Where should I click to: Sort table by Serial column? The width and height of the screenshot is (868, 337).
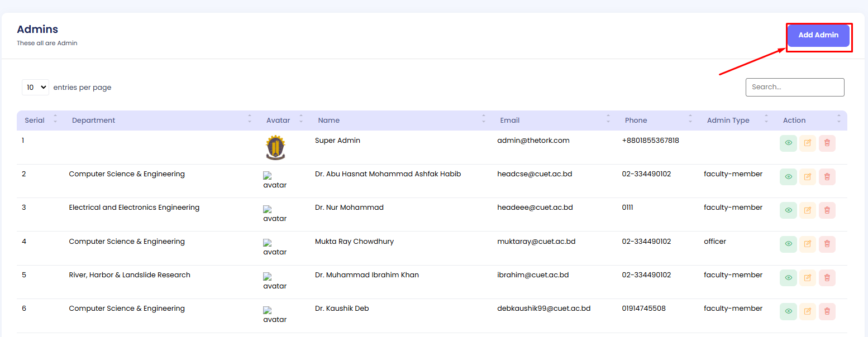pos(35,121)
